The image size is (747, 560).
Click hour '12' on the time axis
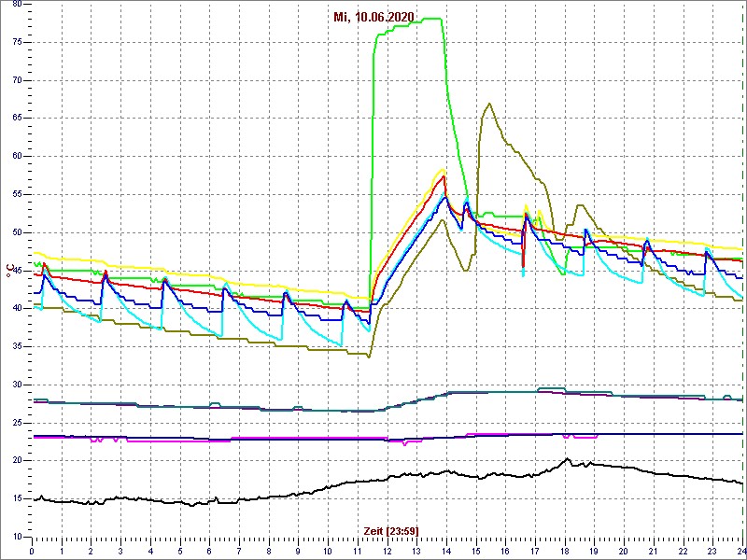coord(387,552)
